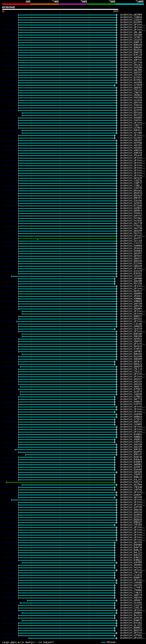Click the UniRef100_B5RI97 label
The image size is (146, 644).
pos(131,454)
